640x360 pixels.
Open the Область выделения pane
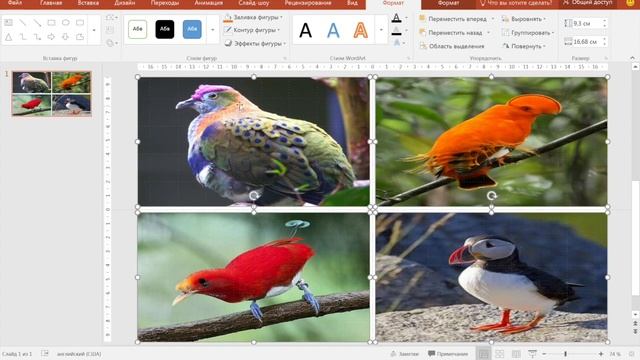click(x=452, y=46)
